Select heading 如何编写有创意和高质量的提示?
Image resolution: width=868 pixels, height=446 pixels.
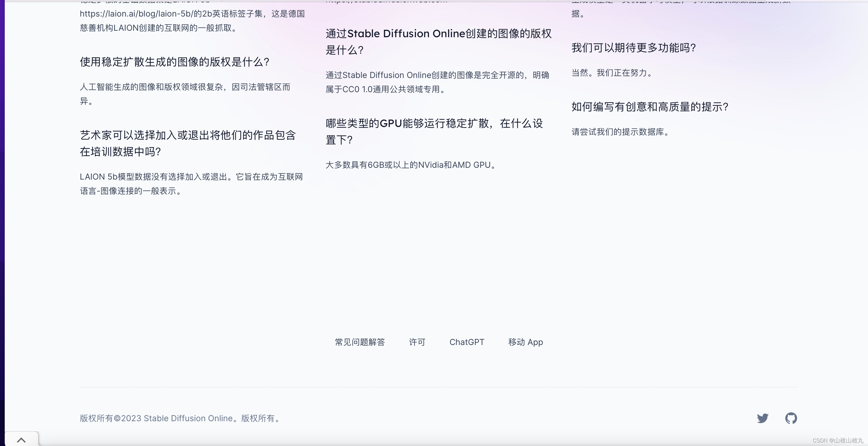650,107
